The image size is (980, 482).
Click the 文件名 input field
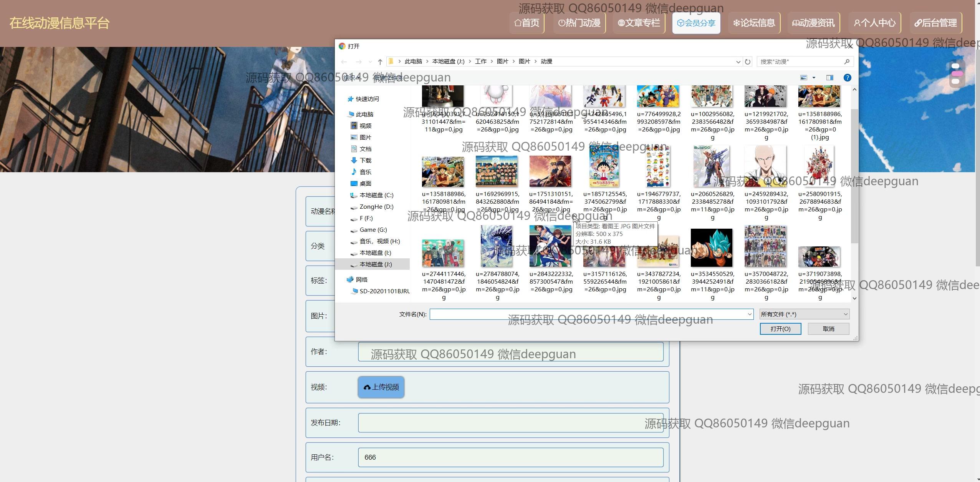click(591, 314)
